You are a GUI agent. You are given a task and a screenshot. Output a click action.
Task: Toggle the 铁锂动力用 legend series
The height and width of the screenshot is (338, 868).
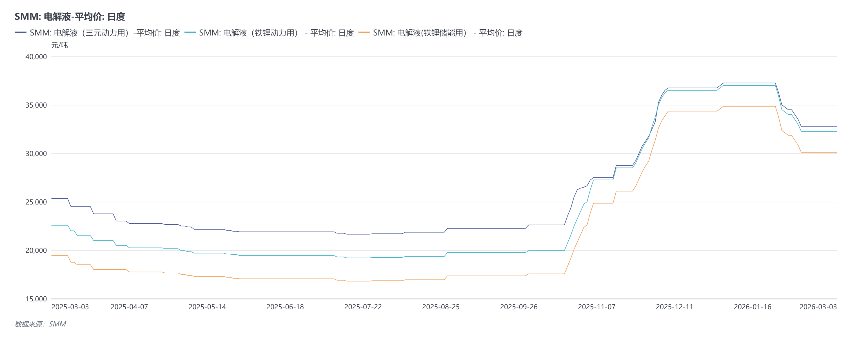click(276, 33)
